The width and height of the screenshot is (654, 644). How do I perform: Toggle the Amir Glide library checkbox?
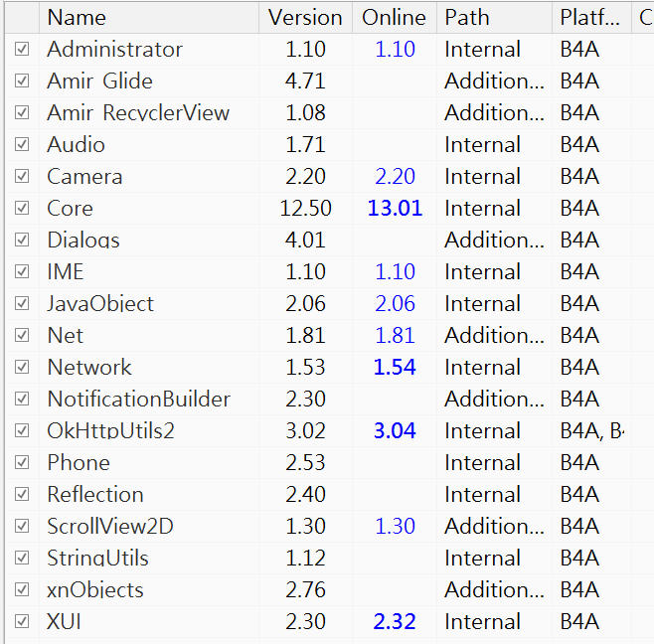[x=22, y=80]
